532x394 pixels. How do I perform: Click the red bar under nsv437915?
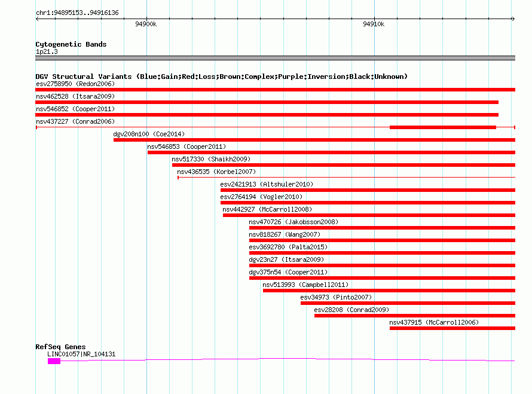pos(452,328)
